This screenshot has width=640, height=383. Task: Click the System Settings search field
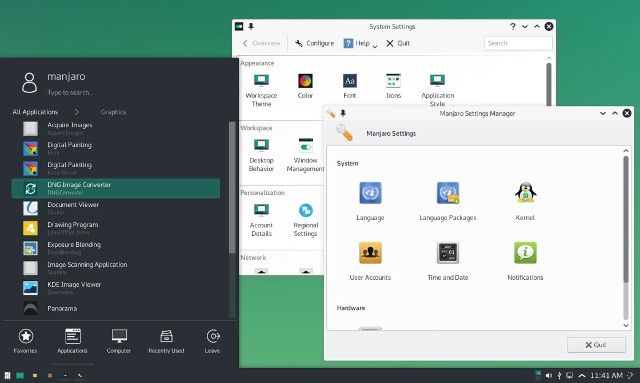click(x=518, y=43)
